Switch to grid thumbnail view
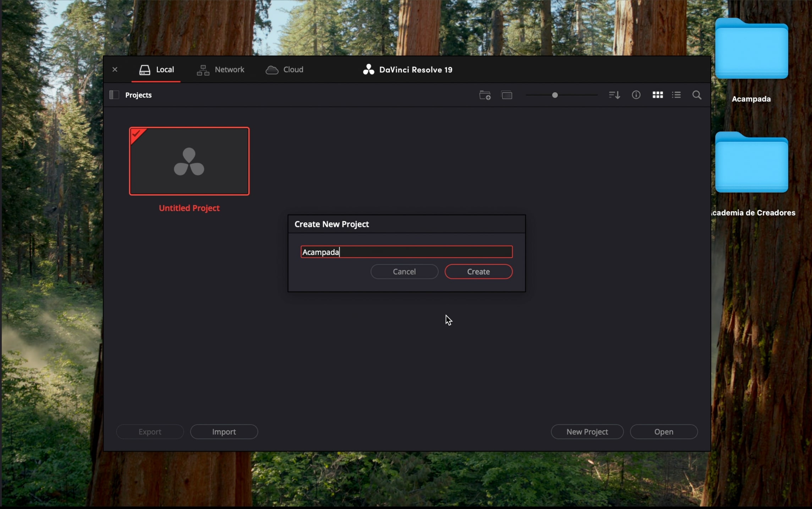This screenshot has height=509, width=812. click(658, 95)
